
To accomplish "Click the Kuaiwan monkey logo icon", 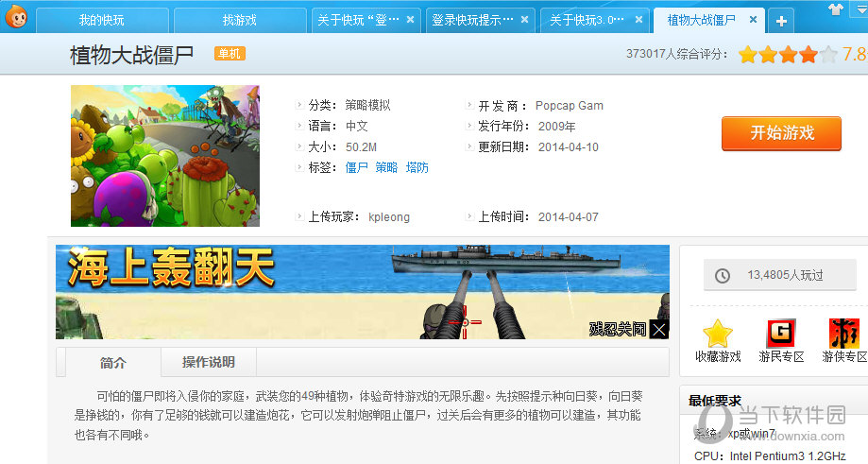I will tap(17, 17).
